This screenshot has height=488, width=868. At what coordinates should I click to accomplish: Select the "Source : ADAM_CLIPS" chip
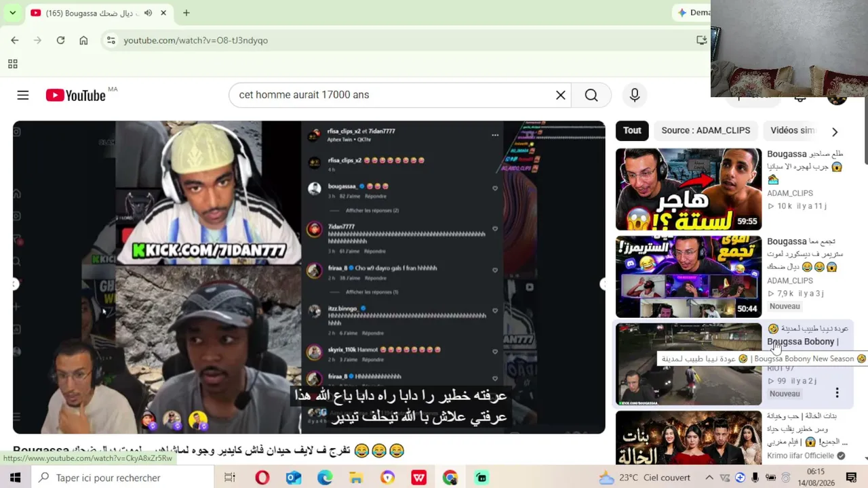click(705, 131)
